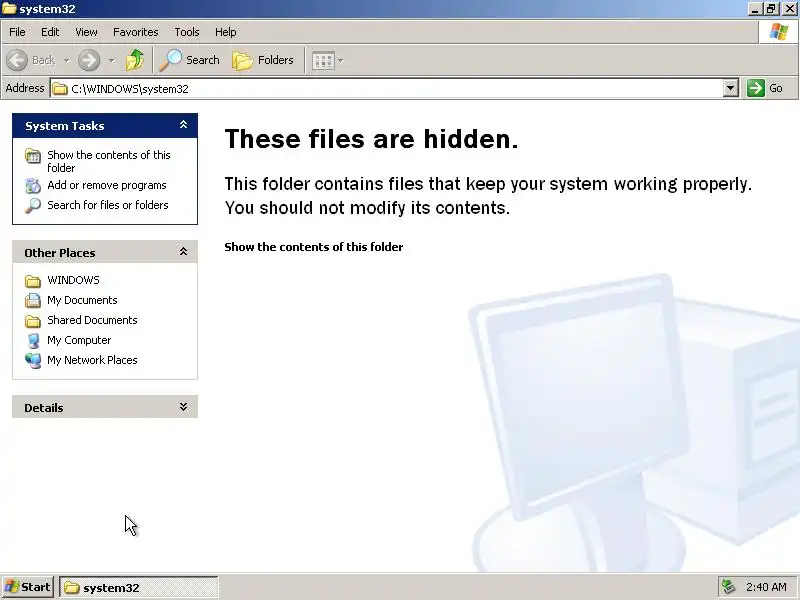
Task: Open the Favorites menu
Action: tap(136, 32)
